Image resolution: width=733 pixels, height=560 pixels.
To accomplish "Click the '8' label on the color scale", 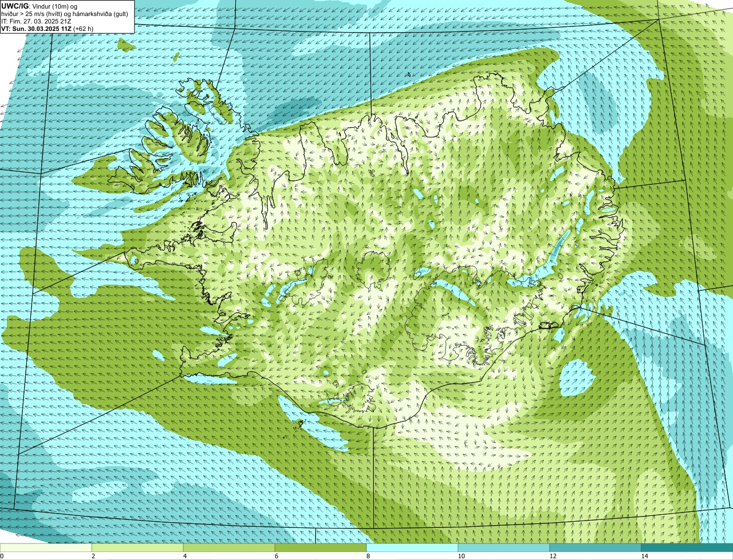I will [368, 556].
